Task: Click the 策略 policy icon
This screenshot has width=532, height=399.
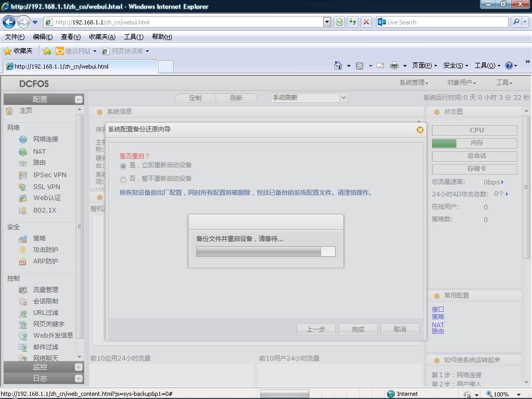Action: [x=23, y=239]
